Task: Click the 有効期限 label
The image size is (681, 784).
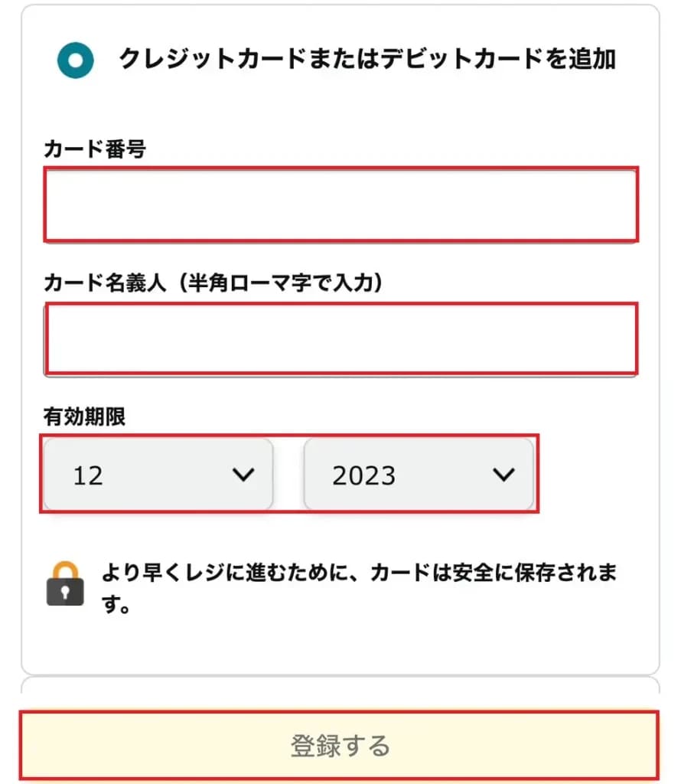Action: [85, 416]
